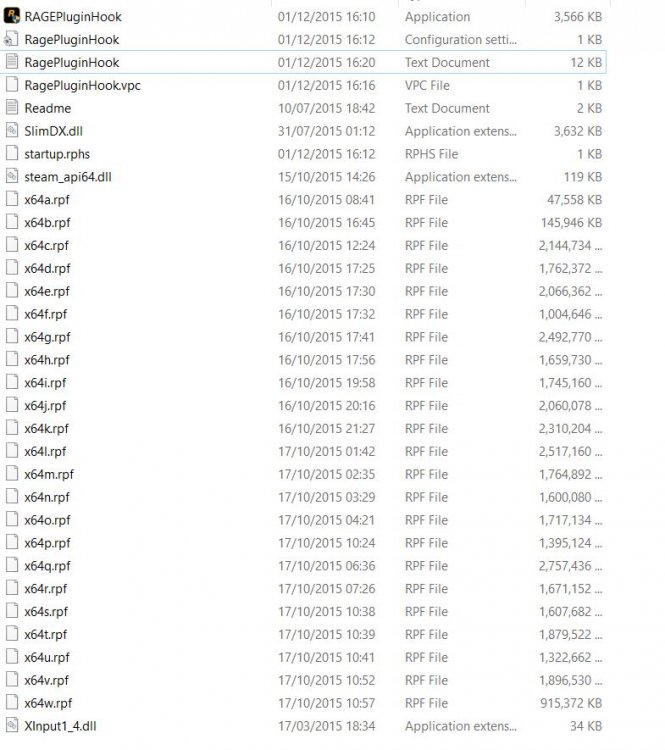Click the size value 47,558 KB
Viewport: 665px width, 750px height.
pos(575,200)
